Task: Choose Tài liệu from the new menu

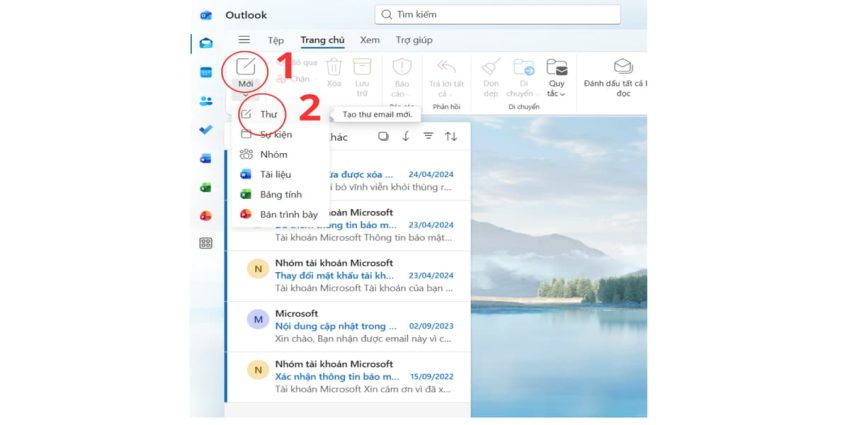Action: (280, 175)
